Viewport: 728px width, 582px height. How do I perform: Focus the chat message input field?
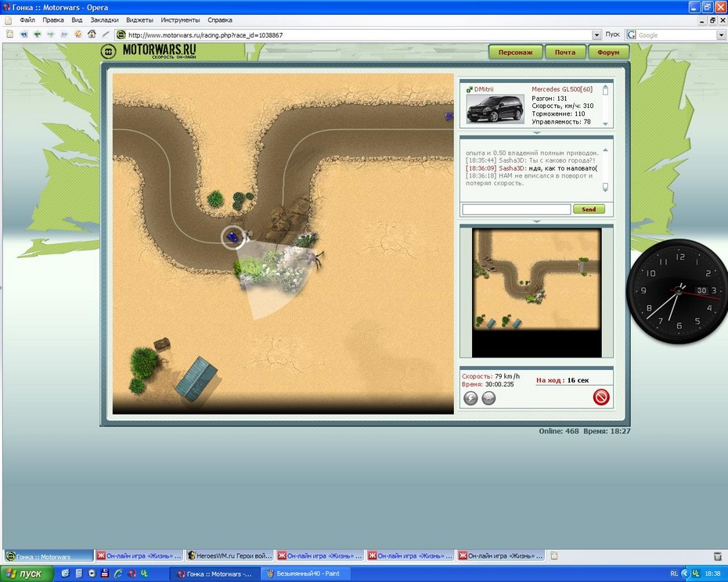coord(516,210)
